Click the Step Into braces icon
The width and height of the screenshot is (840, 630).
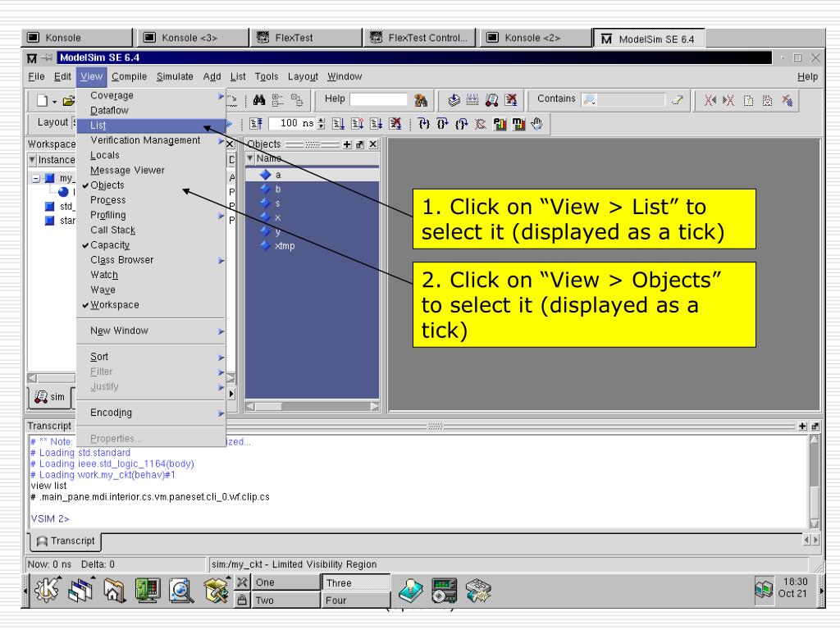point(424,125)
